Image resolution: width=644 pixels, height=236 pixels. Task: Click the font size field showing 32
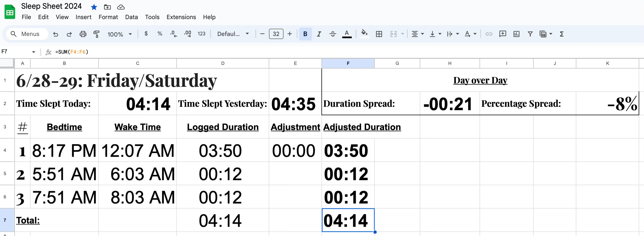coord(276,34)
